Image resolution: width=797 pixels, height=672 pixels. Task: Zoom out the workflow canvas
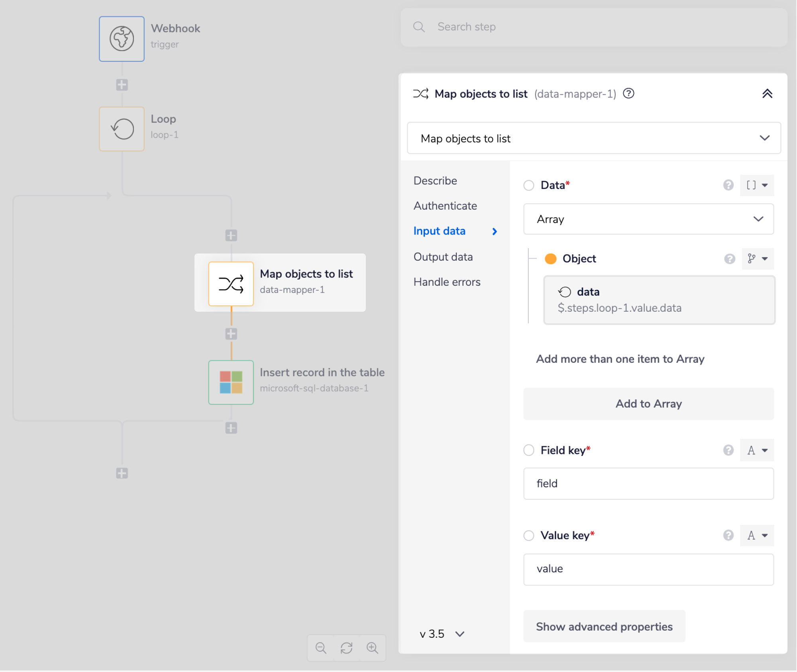pos(321,648)
